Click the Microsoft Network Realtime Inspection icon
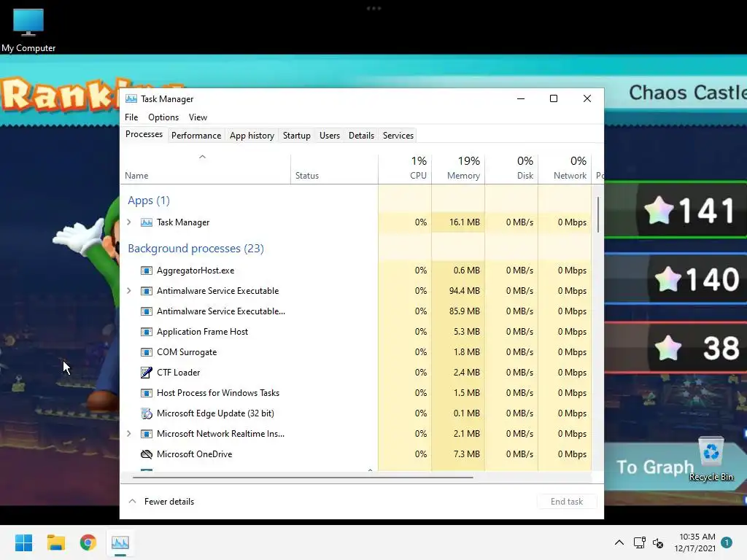This screenshot has width=747, height=560. click(146, 434)
